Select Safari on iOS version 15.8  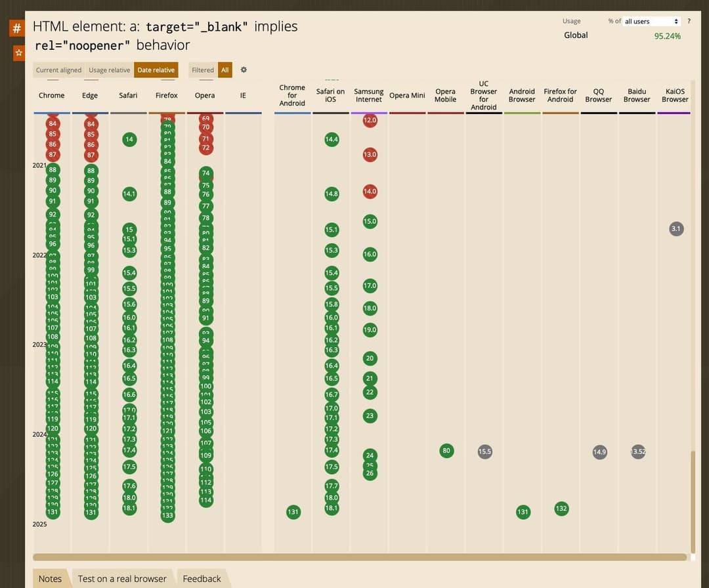[x=332, y=304]
